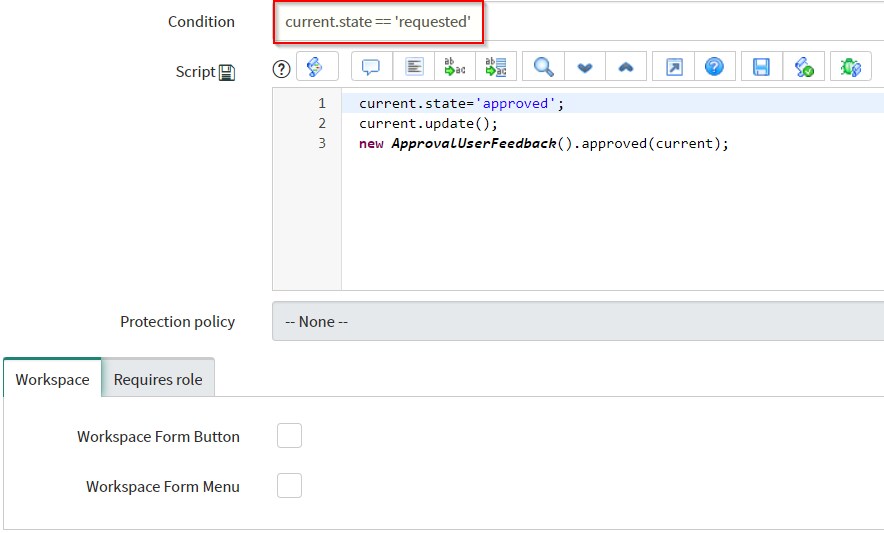Click the icon next to Script label
The image size is (884, 533).
pos(227,72)
